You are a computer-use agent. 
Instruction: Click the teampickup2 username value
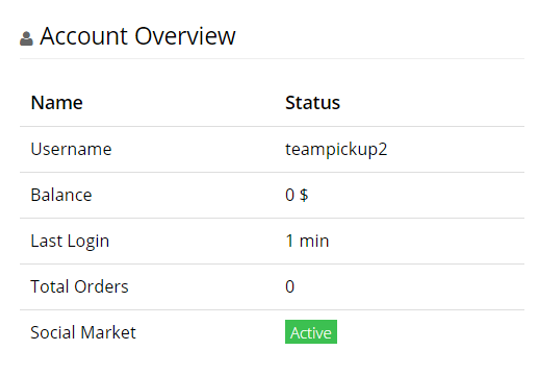point(336,150)
